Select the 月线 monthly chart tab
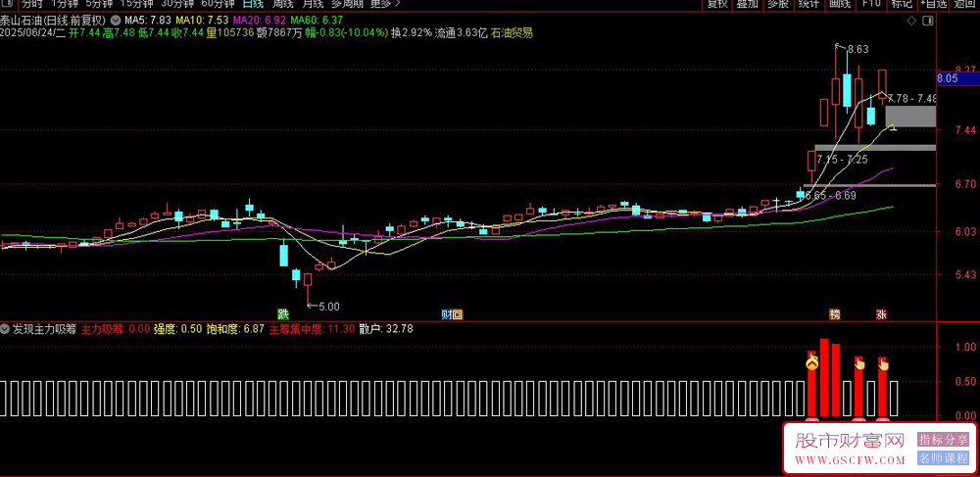 313,3
